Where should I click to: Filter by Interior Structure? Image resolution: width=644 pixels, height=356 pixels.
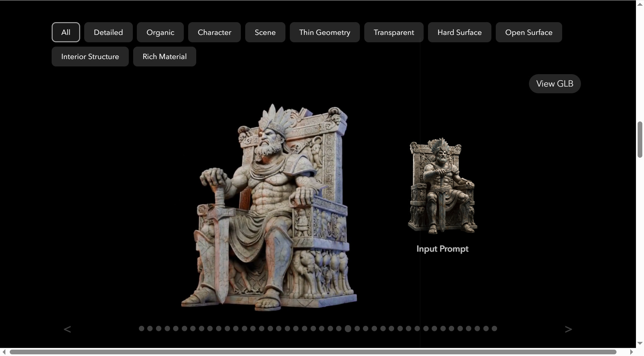(90, 56)
